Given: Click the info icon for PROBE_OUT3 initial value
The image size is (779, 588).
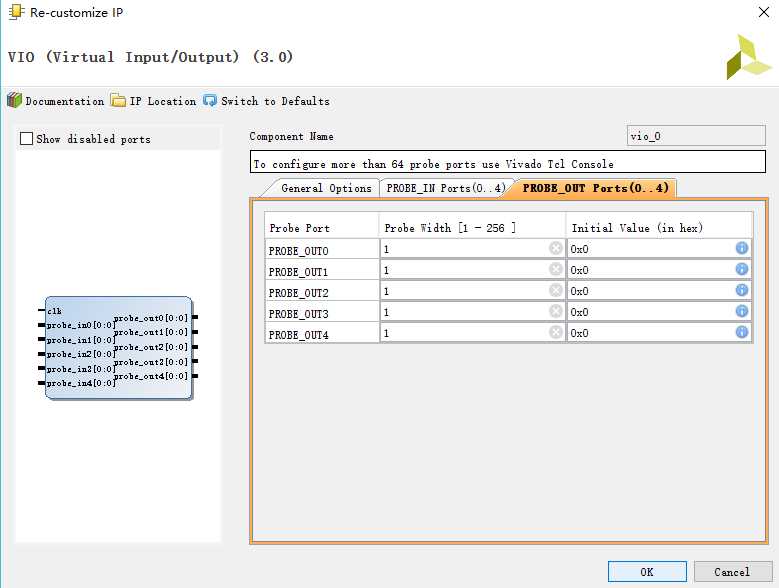Looking at the screenshot, I should [741, 311].
